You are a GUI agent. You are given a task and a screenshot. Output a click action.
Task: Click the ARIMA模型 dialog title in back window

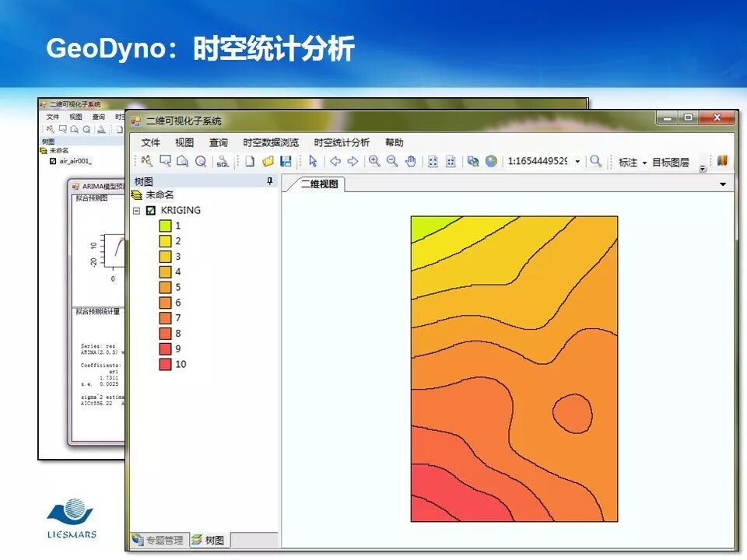pyautogui.click(x=103, y=186)
